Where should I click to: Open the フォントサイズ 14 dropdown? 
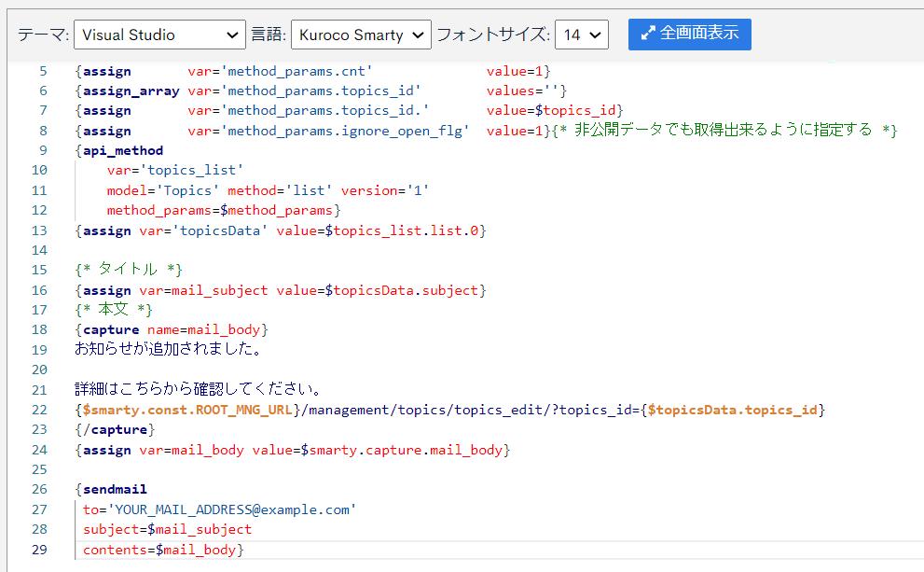click(x=582, y=35)
